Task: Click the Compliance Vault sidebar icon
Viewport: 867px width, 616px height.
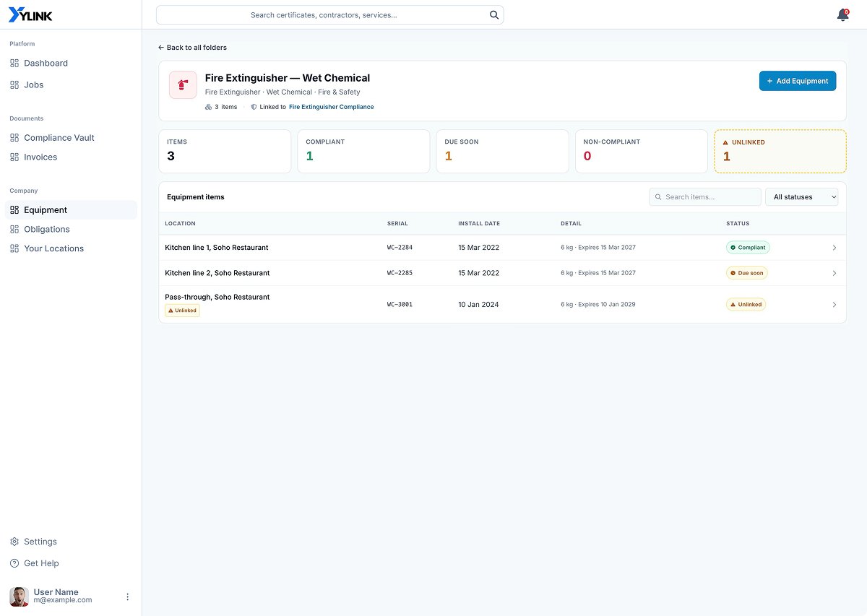Action: point(14,138)
